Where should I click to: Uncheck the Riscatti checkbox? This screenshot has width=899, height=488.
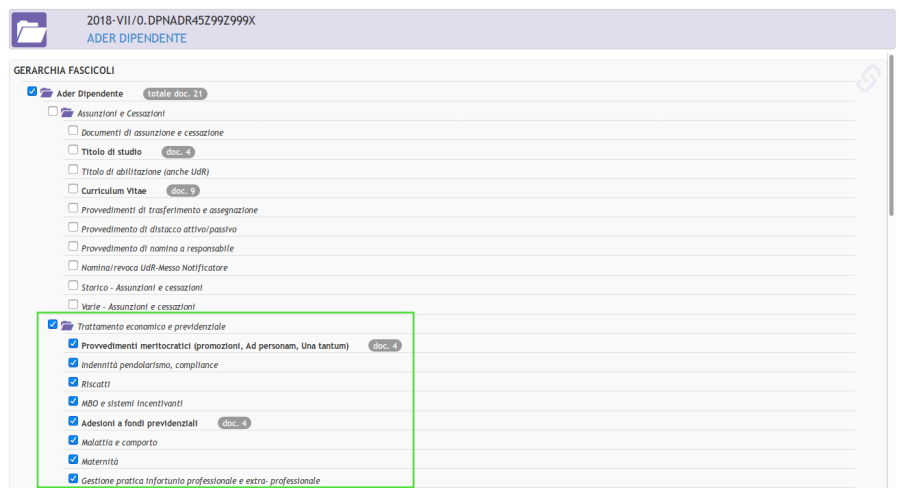(73, 382)
